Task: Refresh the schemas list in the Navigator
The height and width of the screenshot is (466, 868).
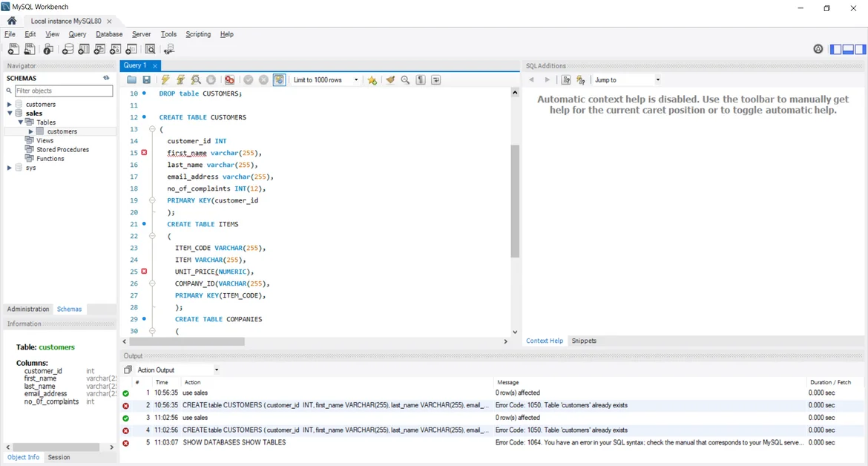Action: 106,78
